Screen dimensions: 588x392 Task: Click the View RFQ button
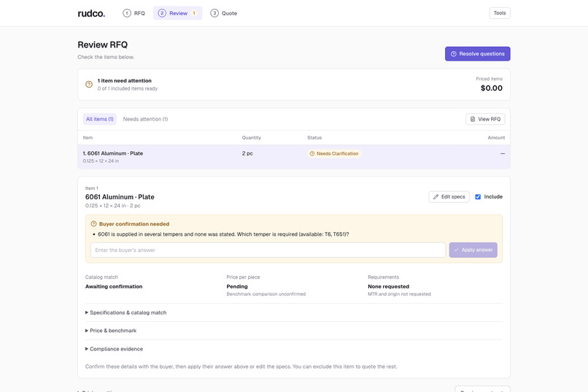[485, 119]
